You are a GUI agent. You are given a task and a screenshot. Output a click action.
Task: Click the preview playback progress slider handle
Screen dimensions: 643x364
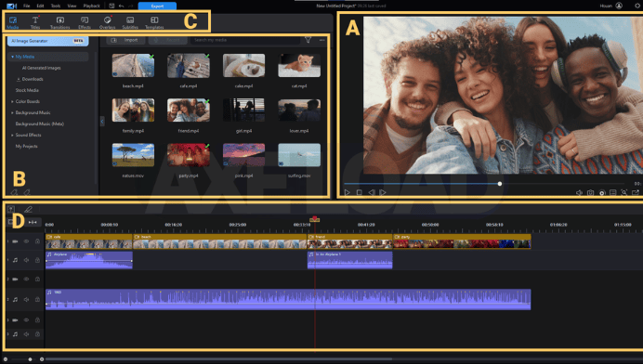(x=500, y=184)
